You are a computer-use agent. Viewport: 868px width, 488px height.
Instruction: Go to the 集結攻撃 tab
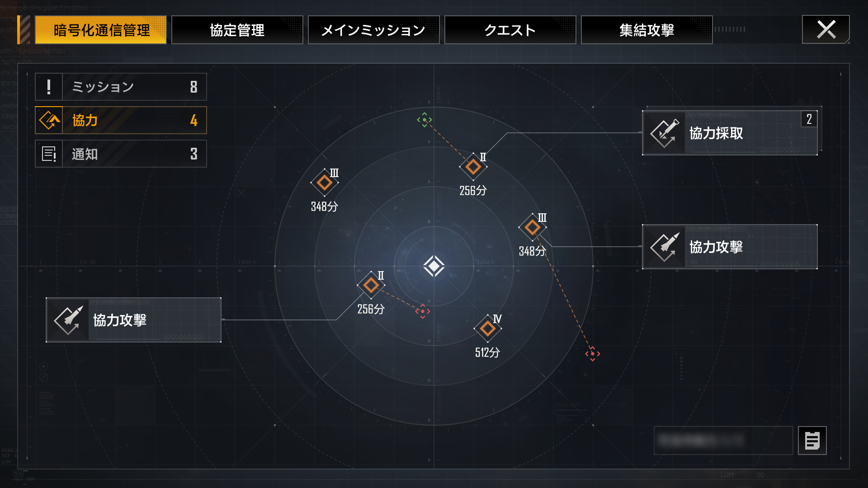(647, 30)
